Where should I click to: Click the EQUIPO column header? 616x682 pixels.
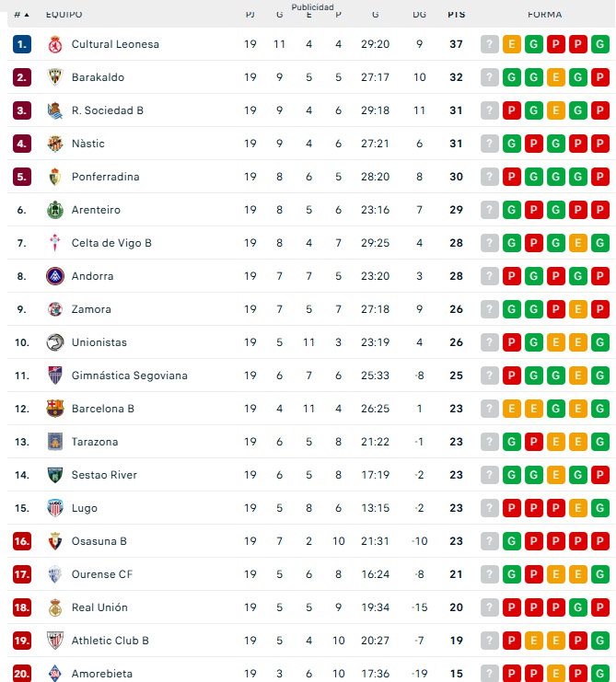(64, 15)
